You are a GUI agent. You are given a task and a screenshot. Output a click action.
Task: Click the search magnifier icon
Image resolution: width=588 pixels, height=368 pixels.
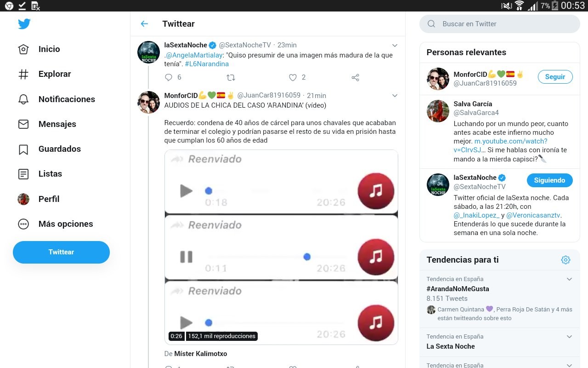coord(431,24)
